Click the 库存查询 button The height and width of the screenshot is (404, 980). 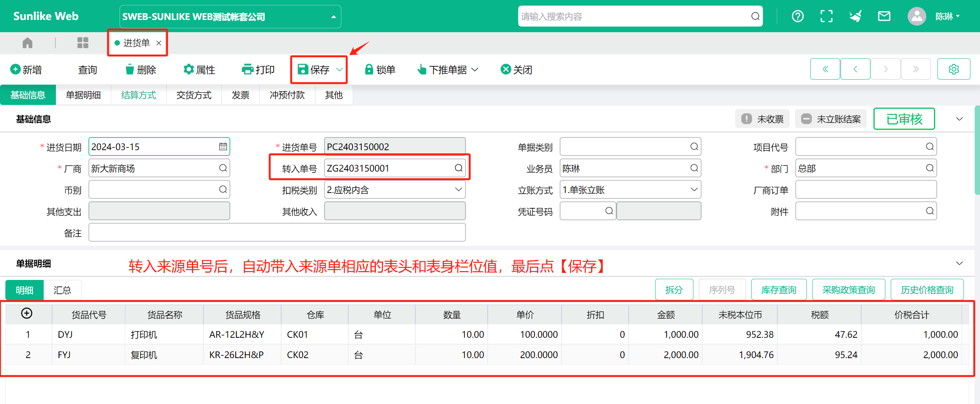pos(778,290)
